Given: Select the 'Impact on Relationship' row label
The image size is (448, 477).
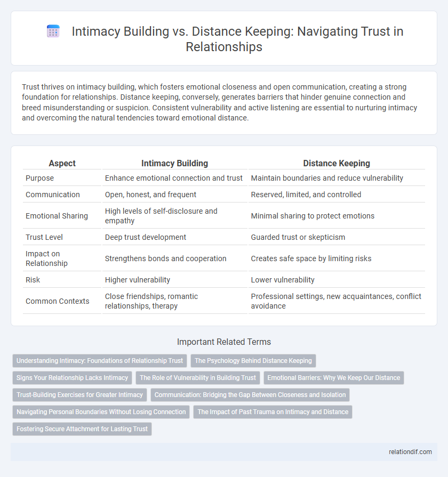Looking at the screenshot, I should coord(46,258).
